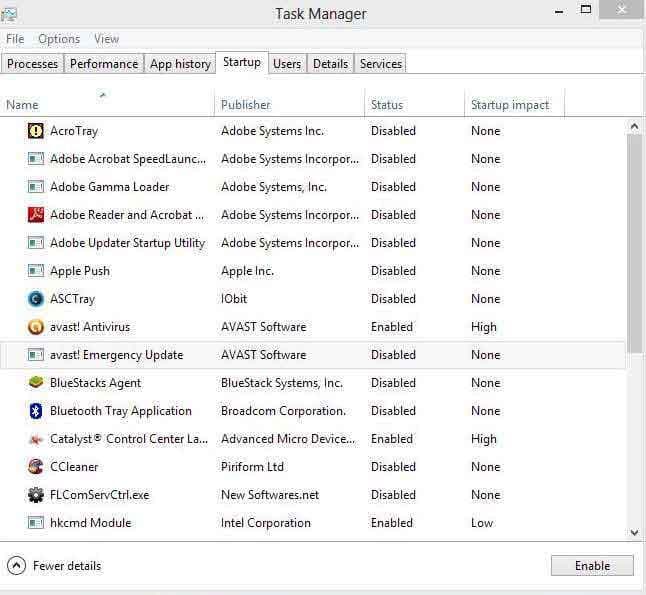Click Low startup impact of hkcmd Module

point(482,523)
